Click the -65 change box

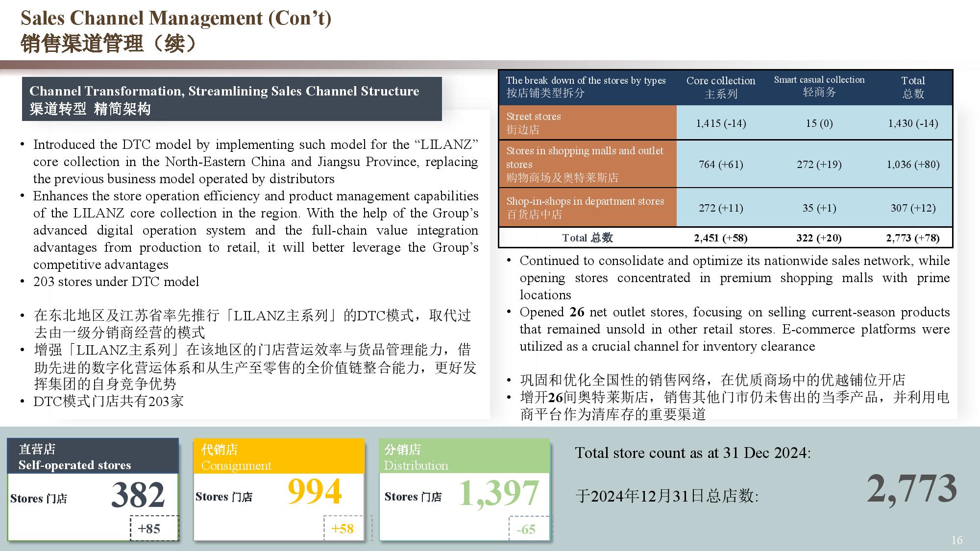coord(526,529)
